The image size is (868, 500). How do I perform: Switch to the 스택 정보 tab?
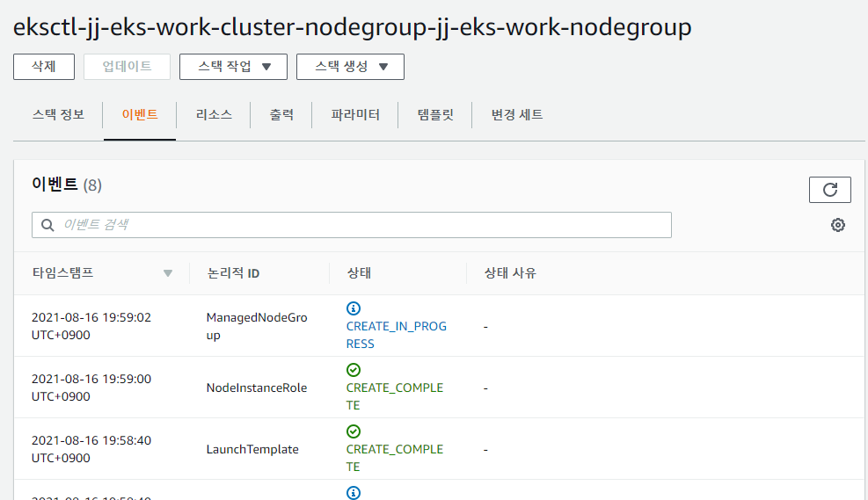58,114
